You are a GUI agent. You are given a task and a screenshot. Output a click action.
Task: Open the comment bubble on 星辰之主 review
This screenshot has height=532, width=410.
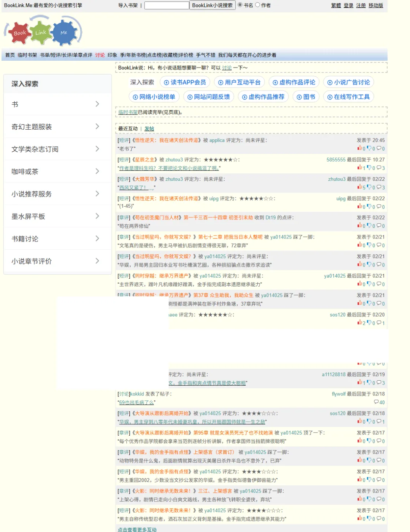coord(379,168)
